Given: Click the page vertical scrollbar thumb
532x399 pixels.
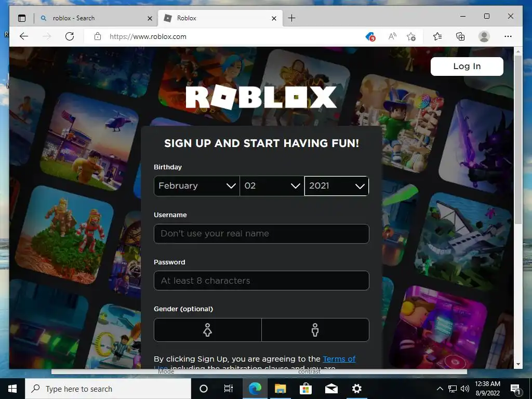Looking at the screenshot, I should (x=518, y=139).
